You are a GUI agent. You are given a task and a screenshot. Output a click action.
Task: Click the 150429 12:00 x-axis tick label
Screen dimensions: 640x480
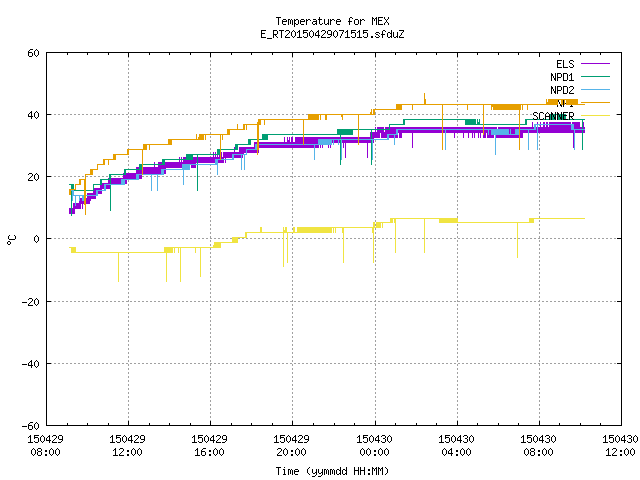coord(127,446)
